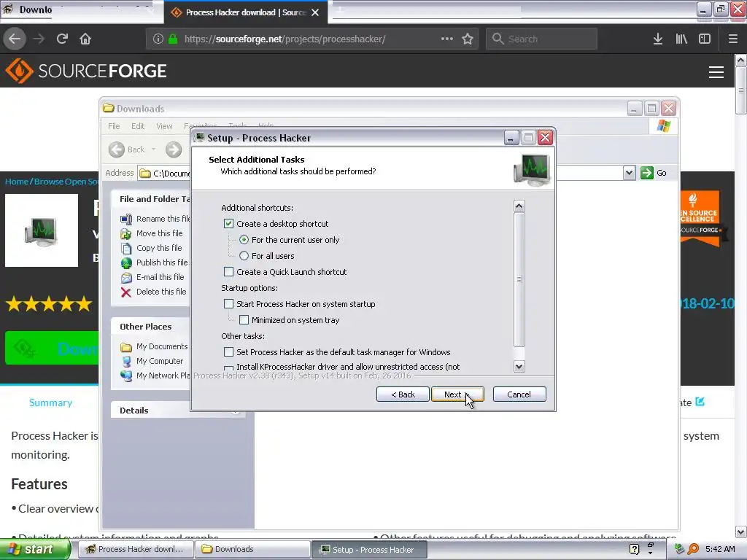Bookmark this page with star icon
The height and width of the screenshot is (560, 747).
pos(468,39)
